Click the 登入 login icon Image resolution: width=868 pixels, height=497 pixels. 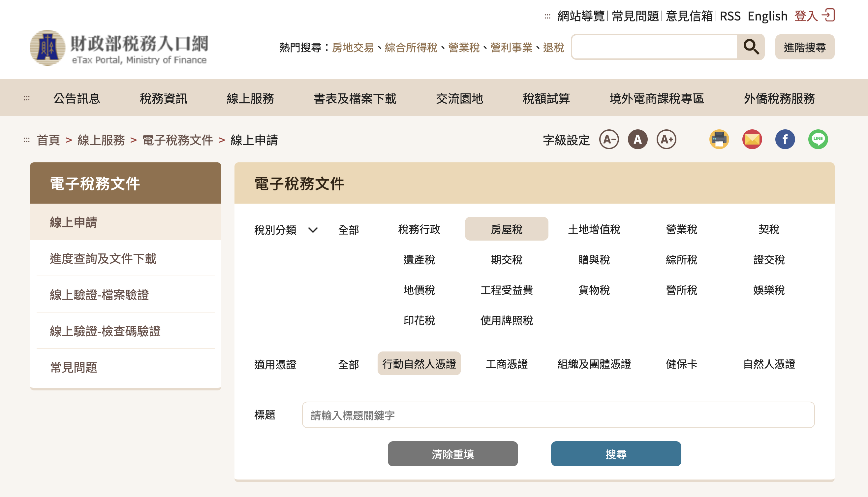[828, 16]
